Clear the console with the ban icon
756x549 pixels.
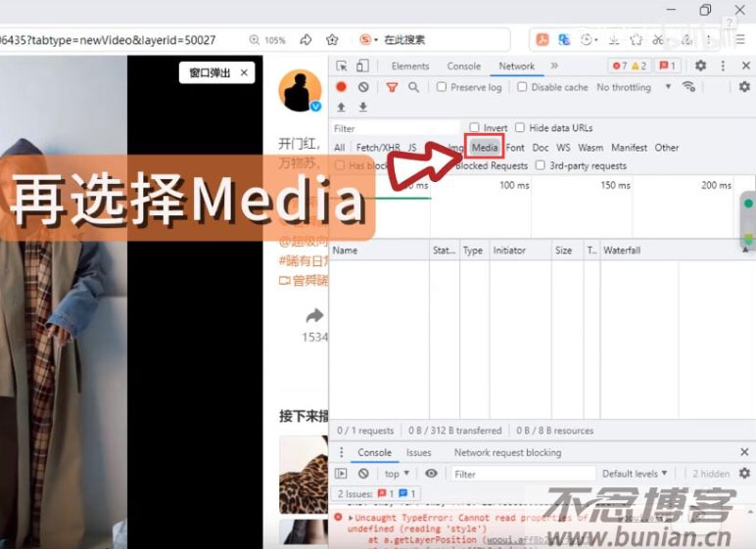coord(363,474)
